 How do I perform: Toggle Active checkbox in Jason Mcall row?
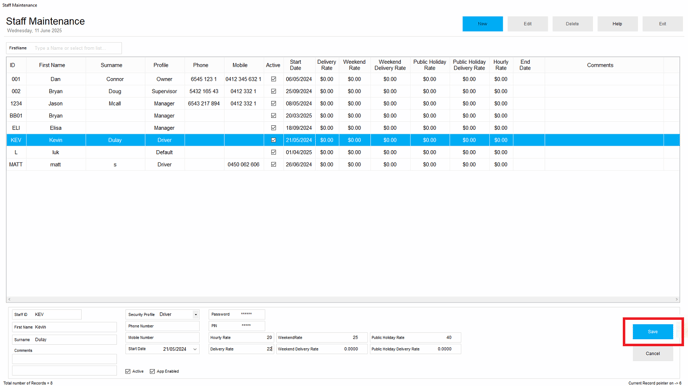273,104
